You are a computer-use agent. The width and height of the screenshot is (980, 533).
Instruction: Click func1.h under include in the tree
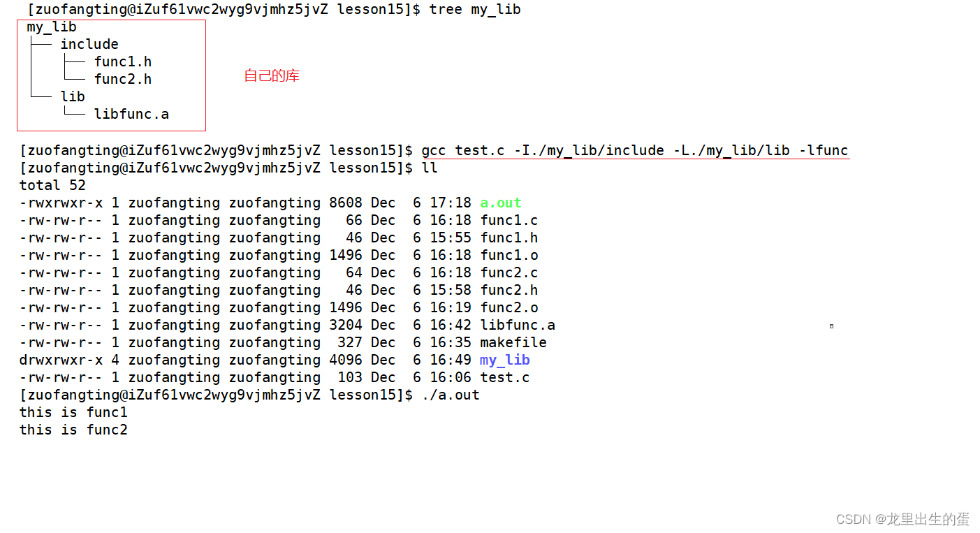tap(123, 62)
